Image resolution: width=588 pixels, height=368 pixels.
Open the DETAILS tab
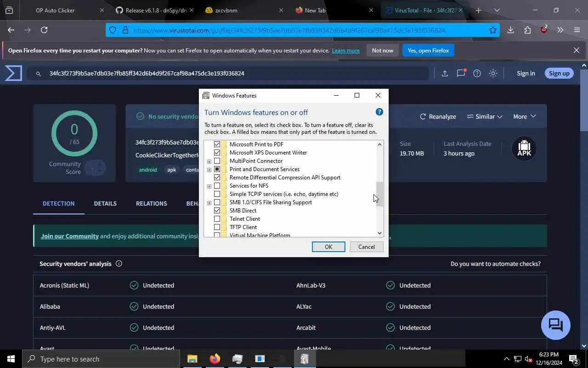105,203
